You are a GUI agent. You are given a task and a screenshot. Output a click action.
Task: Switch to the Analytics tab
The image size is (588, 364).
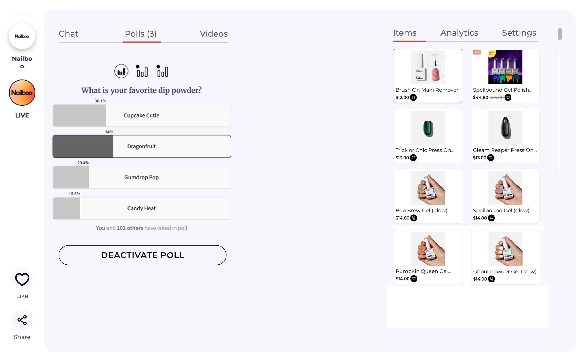point(459,33)
